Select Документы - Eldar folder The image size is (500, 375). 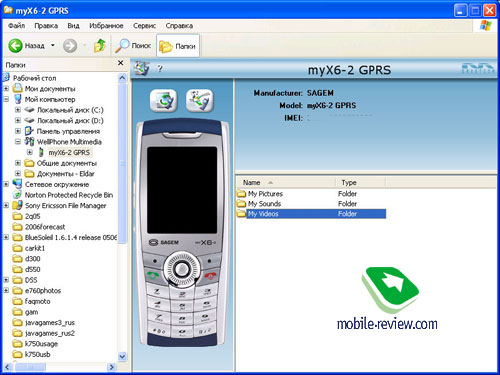point(66,174)
